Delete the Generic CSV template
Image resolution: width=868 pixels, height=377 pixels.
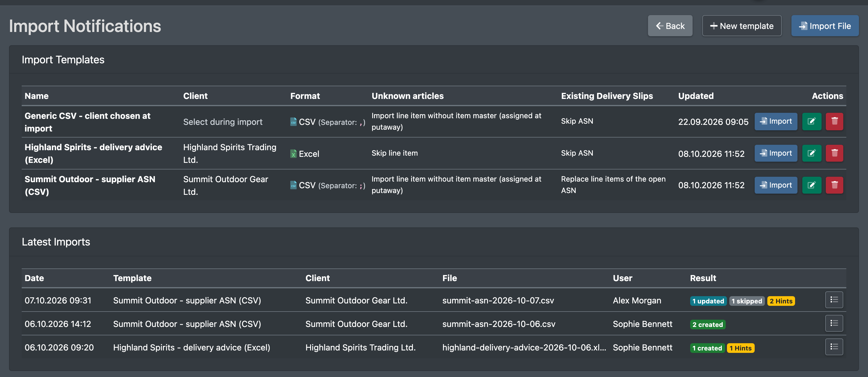pos(834,122)
